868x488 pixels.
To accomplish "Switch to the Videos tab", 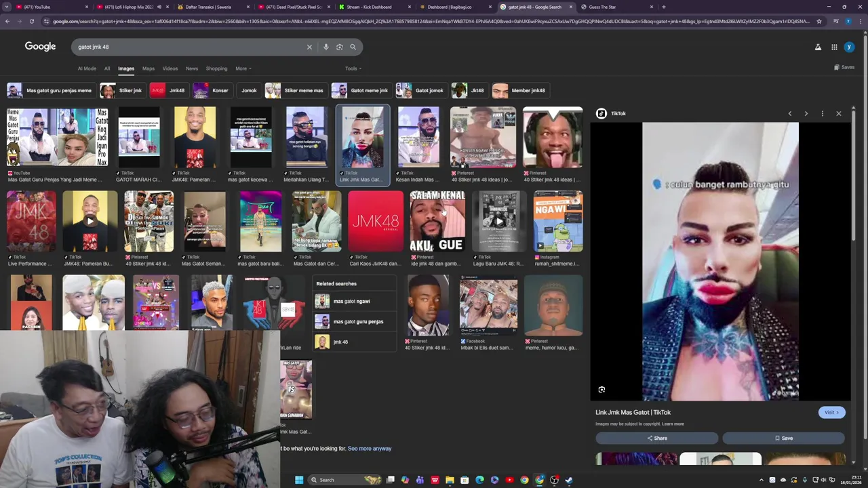I will click(x=170, y=68).
